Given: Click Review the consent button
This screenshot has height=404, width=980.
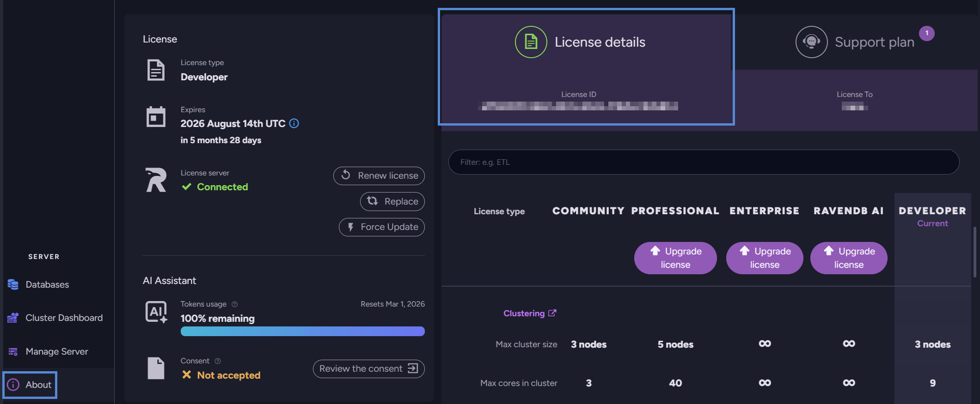Looking at the screenshot, I should [x=369, y=368].
